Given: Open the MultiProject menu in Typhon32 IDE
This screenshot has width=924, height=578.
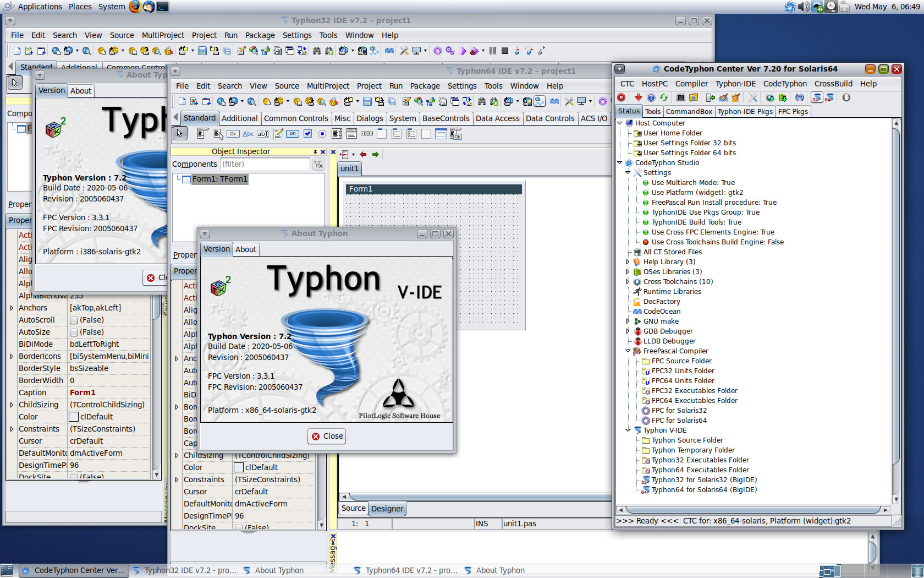Looking at the screenshot, I should pyautogui.click(x=163, y=35).
